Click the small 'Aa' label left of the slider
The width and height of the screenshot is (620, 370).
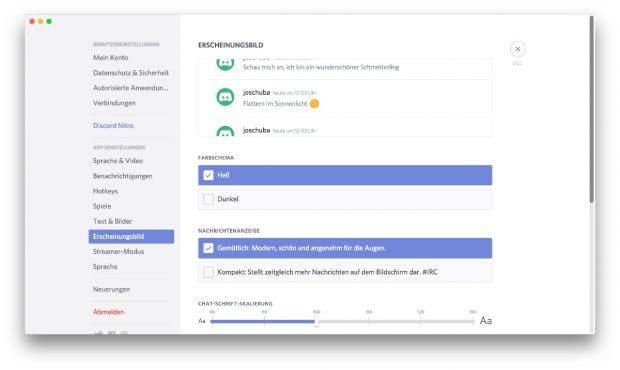coord(202,321)
